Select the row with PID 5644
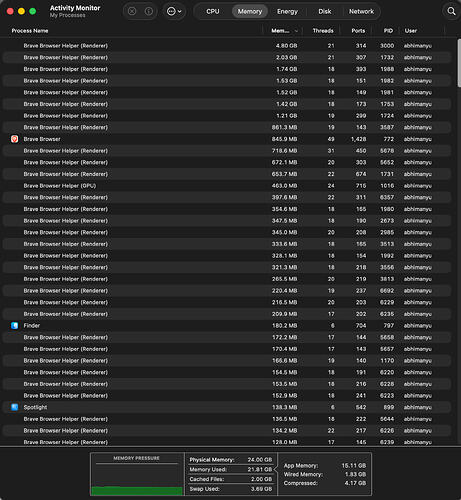The width and height of the screenshot is (461, 500). pyautogui.click(x=227, y=419)
